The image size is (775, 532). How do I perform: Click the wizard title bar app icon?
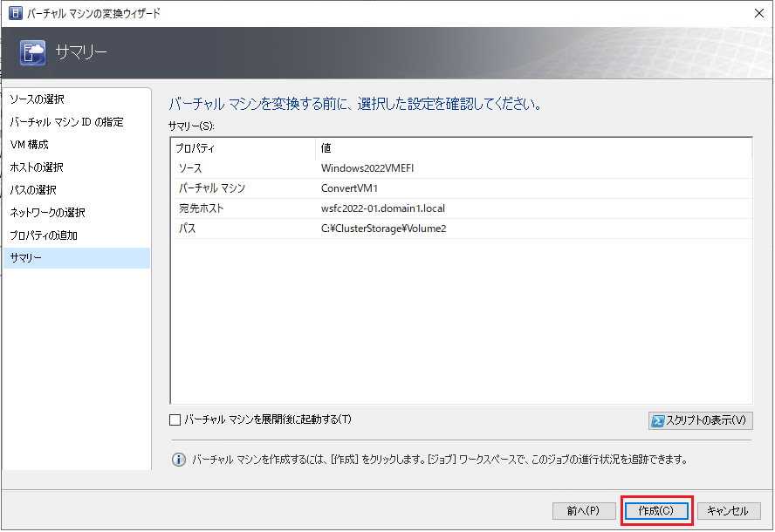(15, 13)
